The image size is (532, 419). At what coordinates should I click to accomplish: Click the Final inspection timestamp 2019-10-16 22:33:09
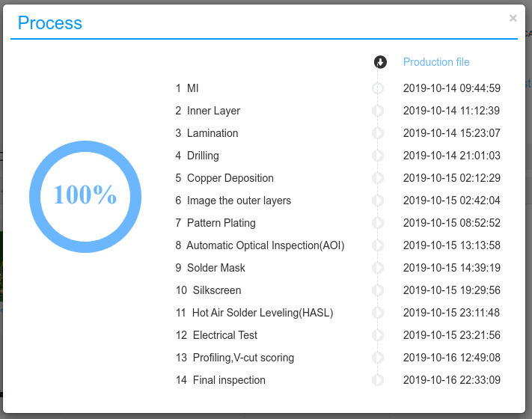pyautogui.click(x=451, y=380)
